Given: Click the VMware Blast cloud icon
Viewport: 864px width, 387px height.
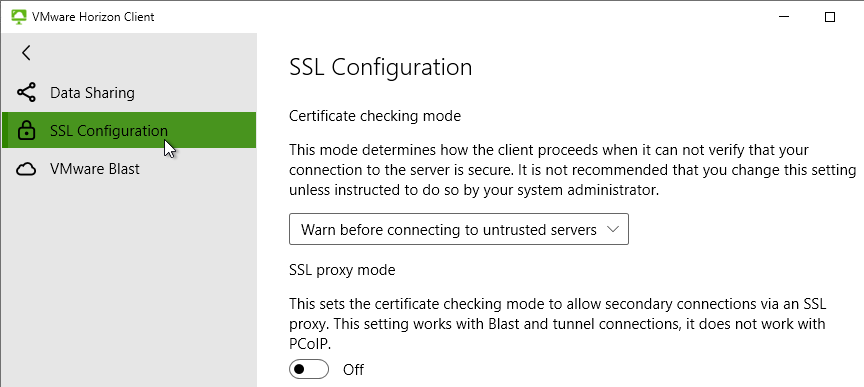Looking at the screenshot, I should tap(26, 169).
